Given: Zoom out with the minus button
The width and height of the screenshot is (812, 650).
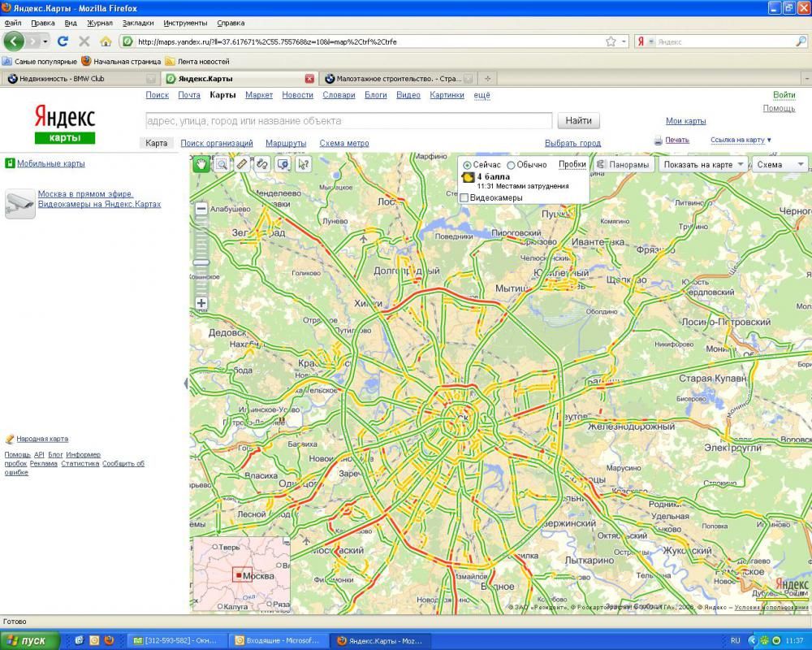Looking at the screenshot, I should point(201,209).
